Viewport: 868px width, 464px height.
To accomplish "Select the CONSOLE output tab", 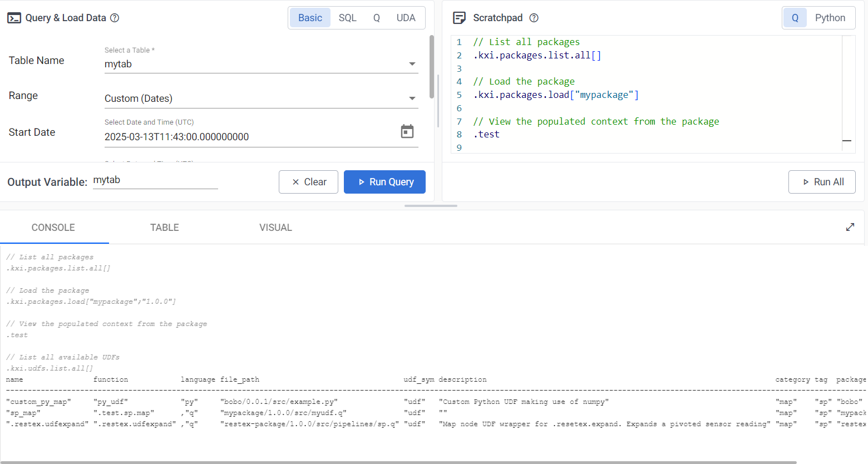I will [53, 228].
